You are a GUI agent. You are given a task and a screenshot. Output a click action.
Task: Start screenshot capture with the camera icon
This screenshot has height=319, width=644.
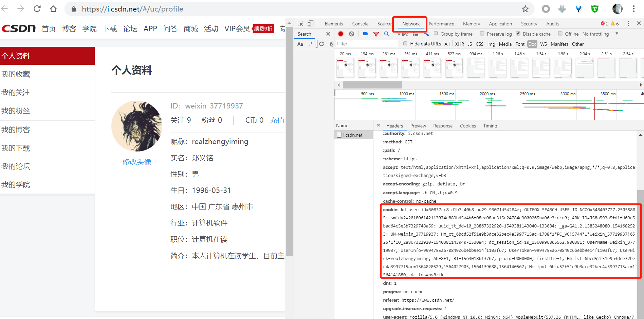click(365, 34)
